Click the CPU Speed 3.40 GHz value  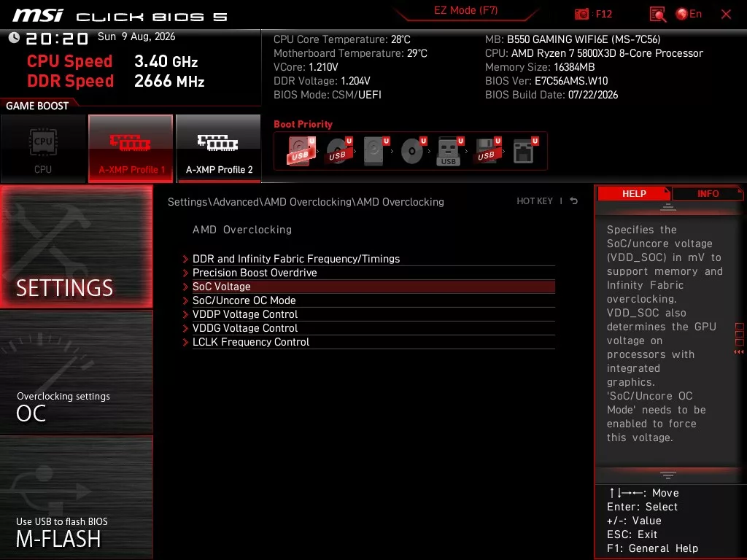point(166,61)
